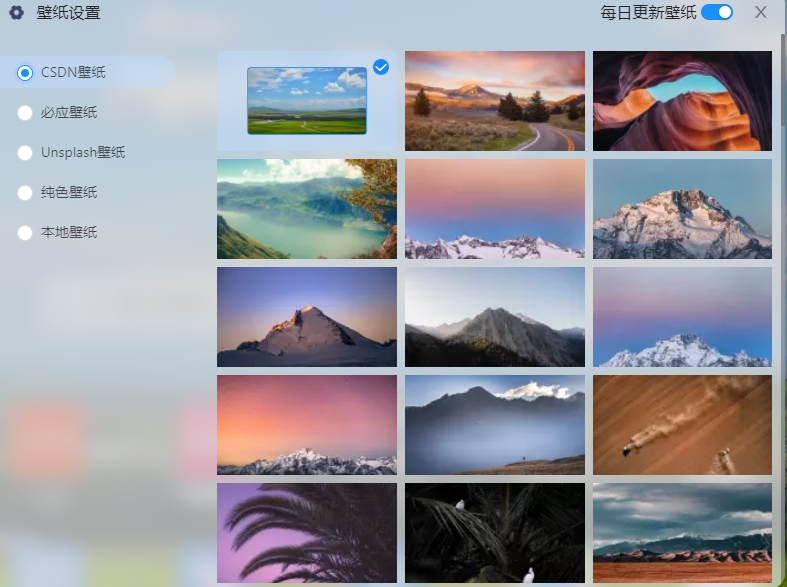Click the 每日更新壁纸 label
787x587 pixels.
(x=648, y=13)
